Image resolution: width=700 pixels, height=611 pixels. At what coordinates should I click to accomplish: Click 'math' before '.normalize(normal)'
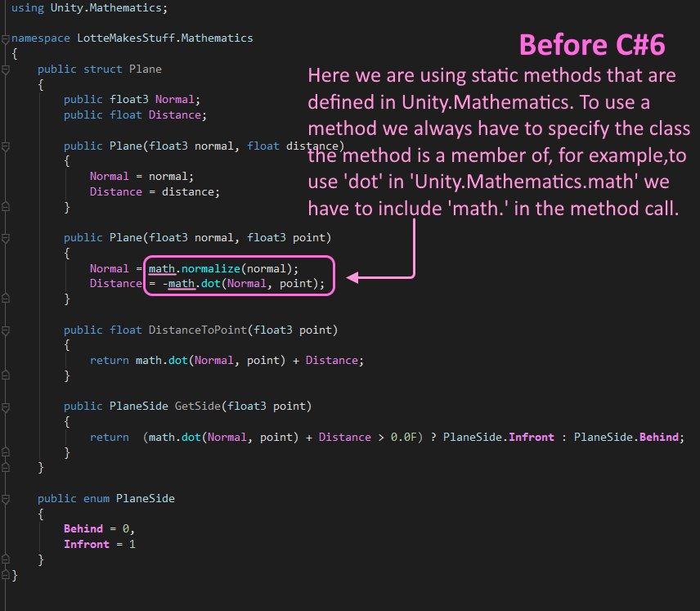click(x=162, y=268)
